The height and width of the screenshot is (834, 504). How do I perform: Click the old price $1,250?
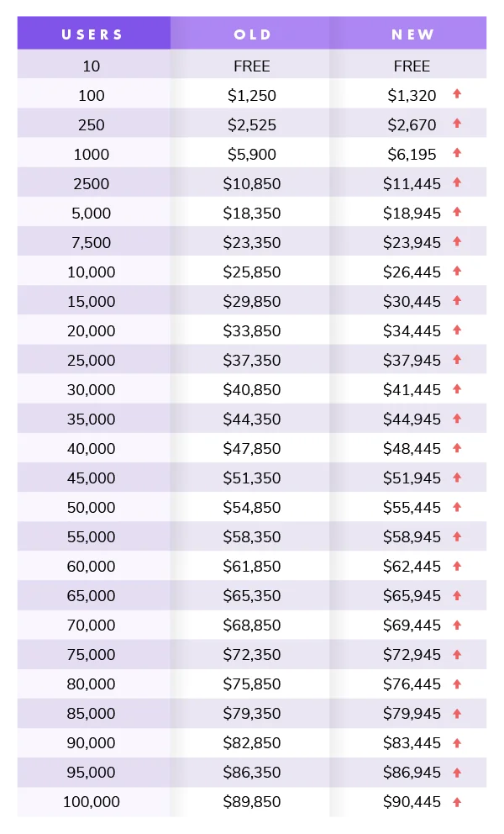click(x=252, y=96)
